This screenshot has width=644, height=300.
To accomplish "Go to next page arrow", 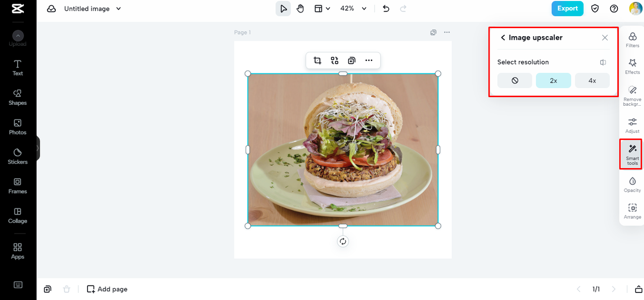I will (x=613, y=289).
